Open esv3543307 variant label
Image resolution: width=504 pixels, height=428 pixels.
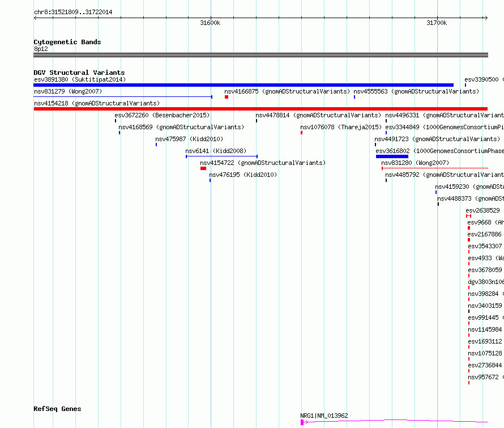(x=485, y=246)
